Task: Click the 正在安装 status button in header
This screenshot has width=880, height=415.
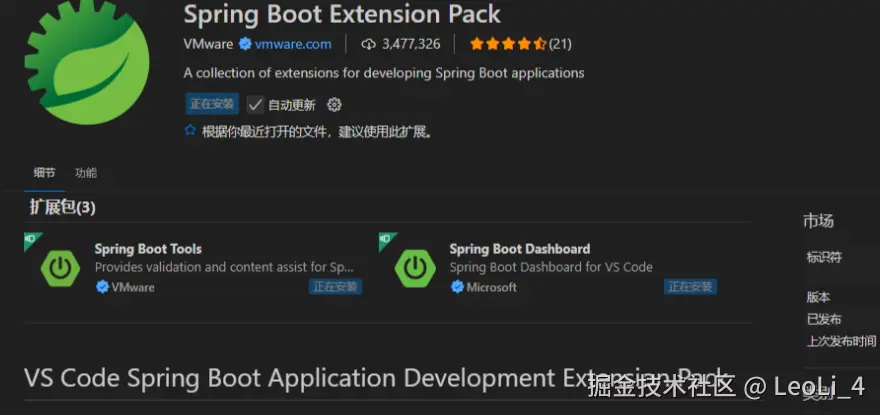Action: [x=212, y=104]
